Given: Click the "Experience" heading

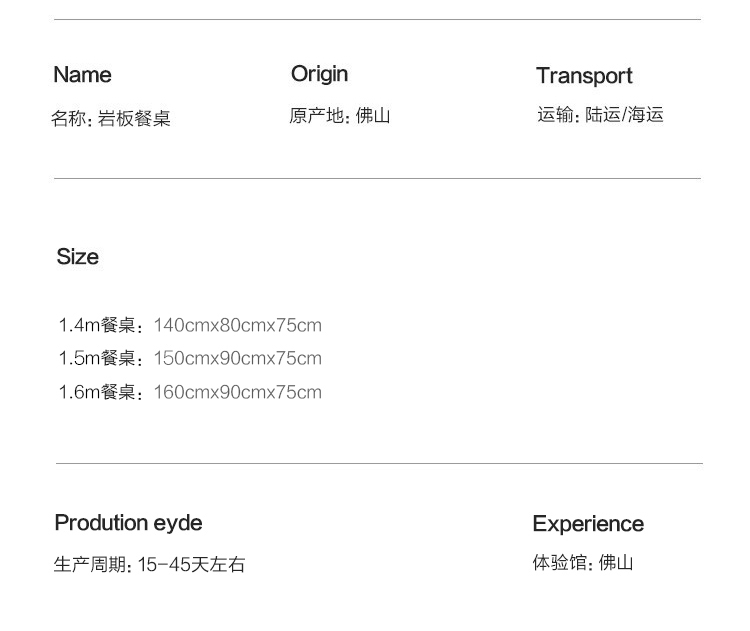Looking at the screenshot, I should coord(588,524).
